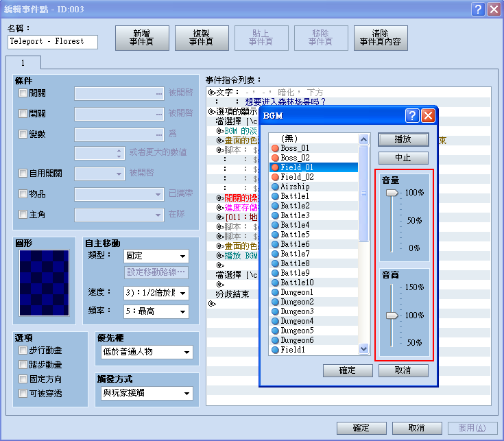504x441 pixels.
Task: Click 確定 in the event editor window
Action: tap(361, 428)
